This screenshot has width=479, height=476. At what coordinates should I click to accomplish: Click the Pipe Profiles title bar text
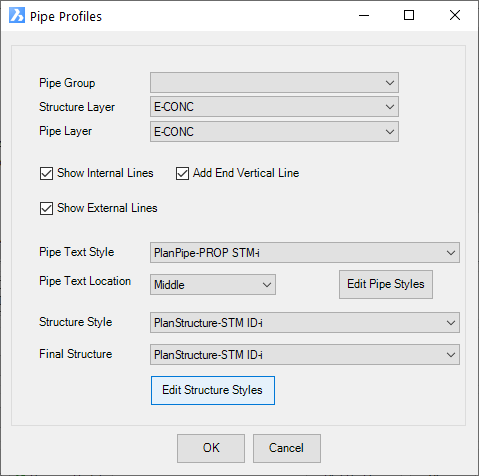pyautogui.click(x=66, y=17)
